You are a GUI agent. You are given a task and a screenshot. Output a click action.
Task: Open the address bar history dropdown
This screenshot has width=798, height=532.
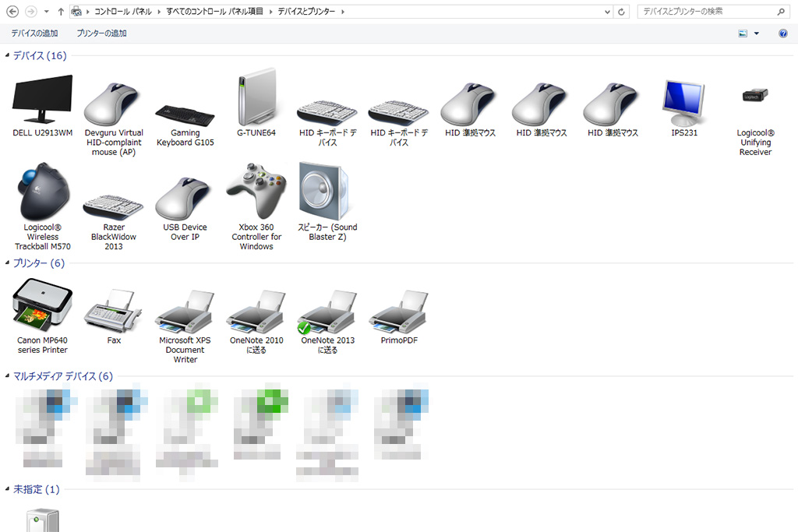coord(607,12)
